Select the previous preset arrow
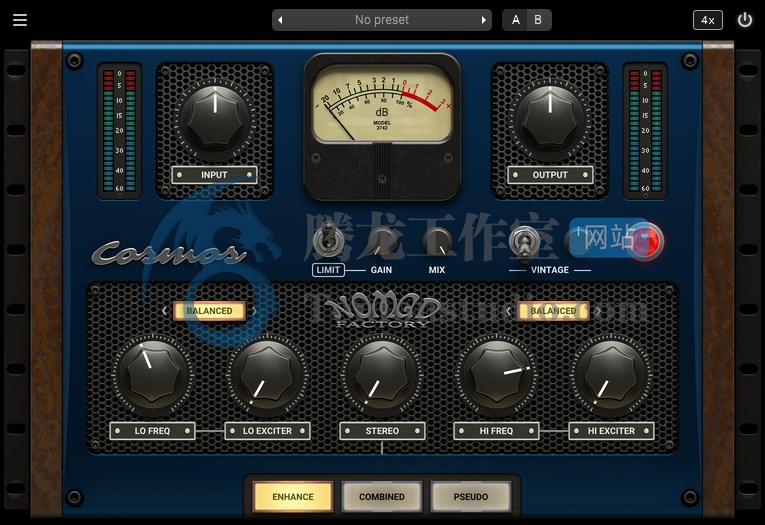 tap(280, 20)
